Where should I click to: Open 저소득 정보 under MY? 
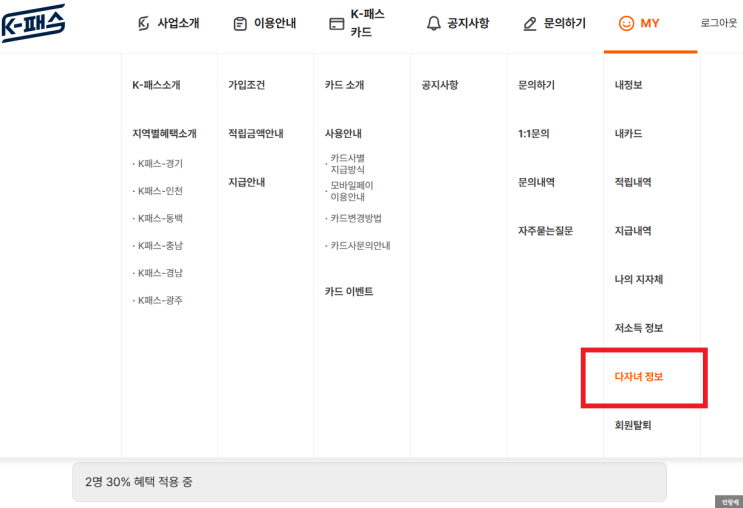coord(639,328)
